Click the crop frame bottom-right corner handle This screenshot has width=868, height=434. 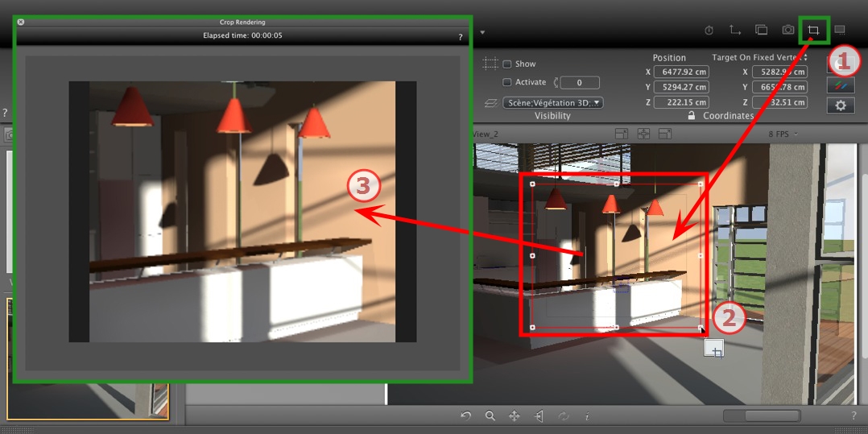pyautogui.click(x=701, y=328)
